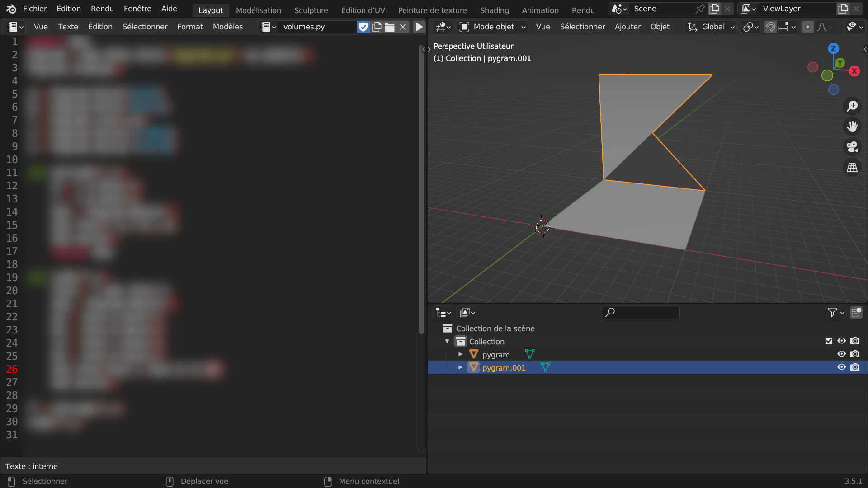Viewport: 868px width, 488px height.
Task: Expand the pygram tree item
Action: click(x=460, y=354)
